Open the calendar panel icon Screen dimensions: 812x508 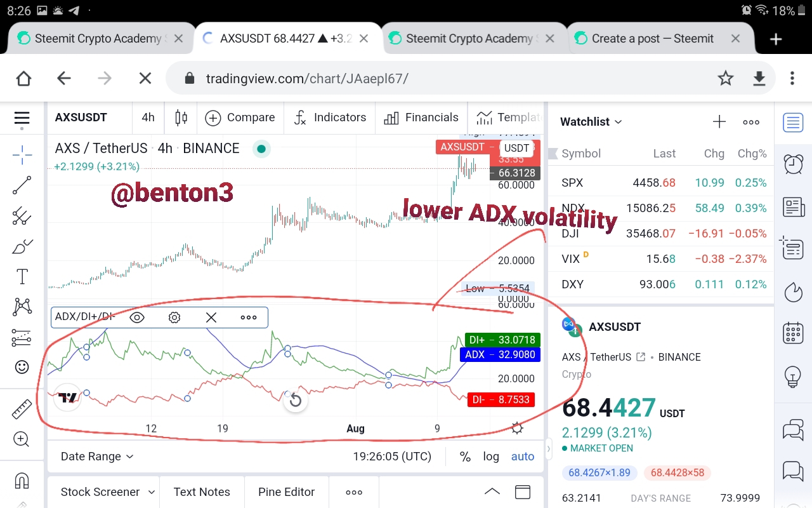coord(793,333)
